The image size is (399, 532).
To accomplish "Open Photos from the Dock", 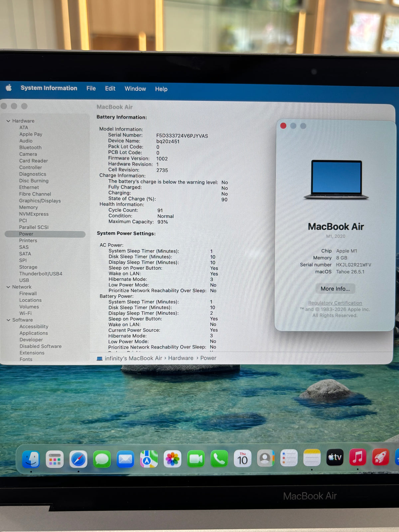I will pos(173,459).
